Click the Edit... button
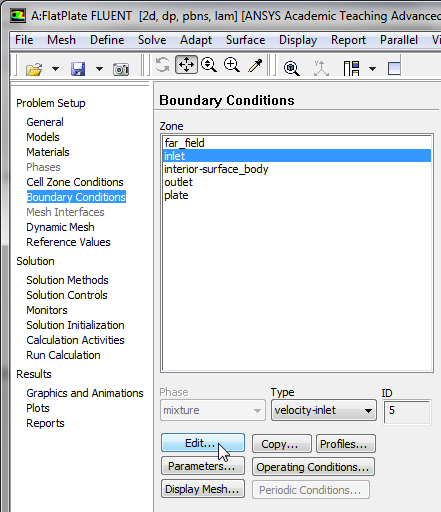 click(203, 443)
